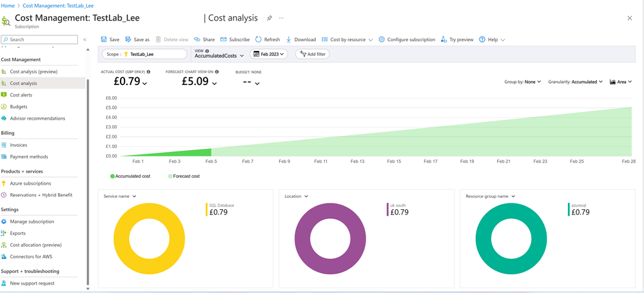Open New support request
Image resolution: width=644 pixels, height=293 pixels.
tap(32, 283)
